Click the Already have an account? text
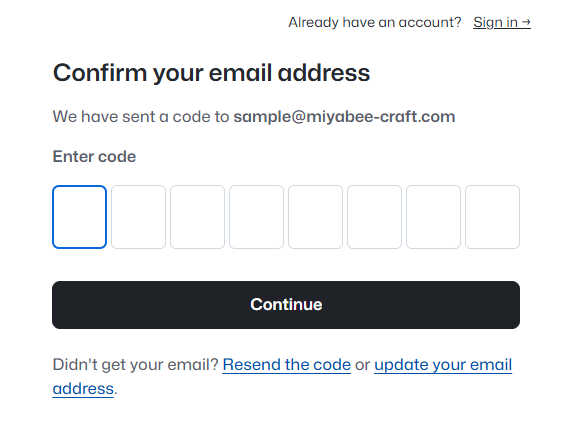Image resolution: width=573 pixels, height=424 pixels. click(x=375, y=23)
